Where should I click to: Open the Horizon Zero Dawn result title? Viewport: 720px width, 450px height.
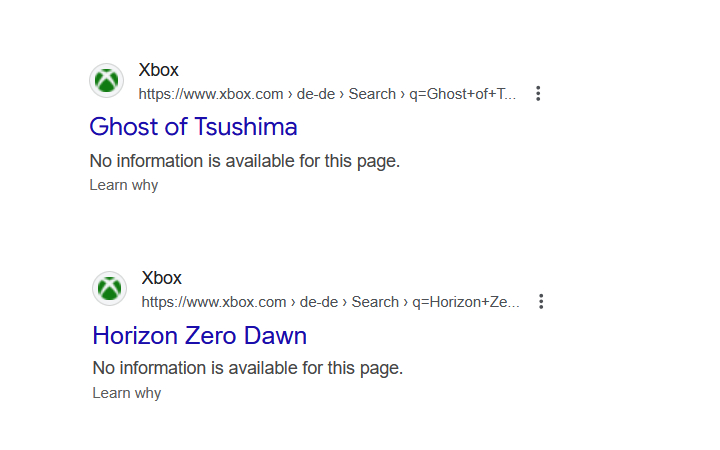(199, 335)
